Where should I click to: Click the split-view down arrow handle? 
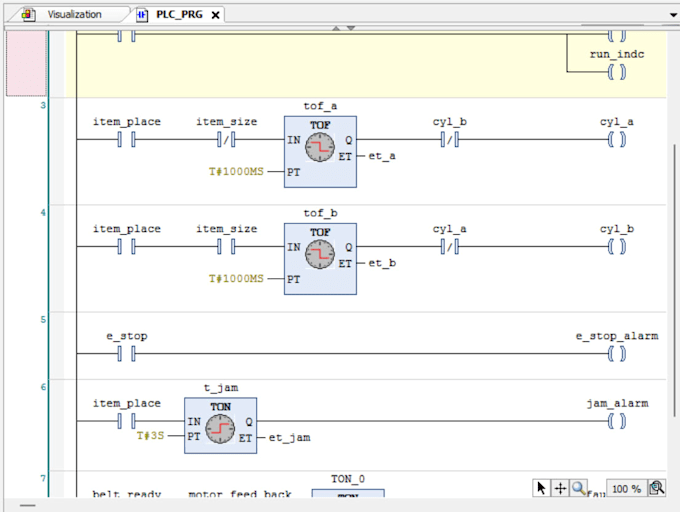click(351, 28)
